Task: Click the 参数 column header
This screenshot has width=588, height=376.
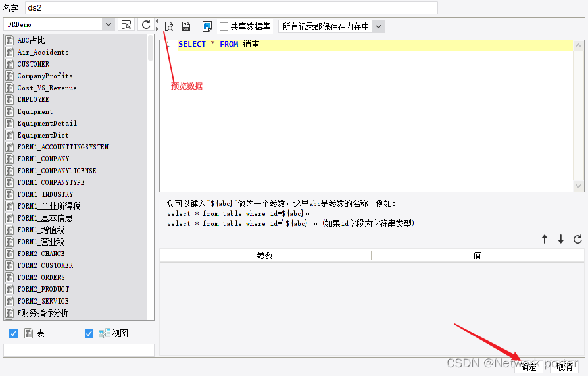Action: pyautogui.click(x=265, y=255)
